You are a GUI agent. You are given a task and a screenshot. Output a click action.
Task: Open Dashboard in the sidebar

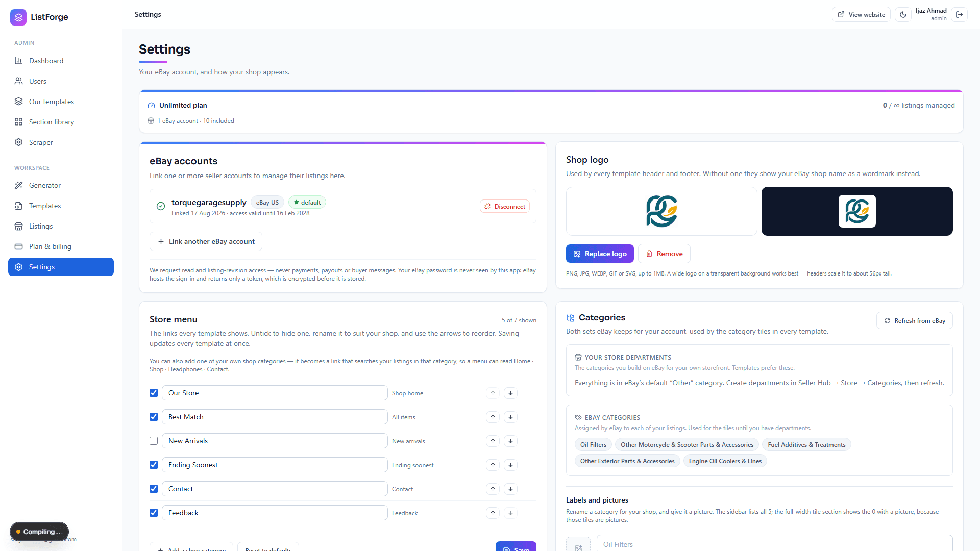tap(61, 61)
